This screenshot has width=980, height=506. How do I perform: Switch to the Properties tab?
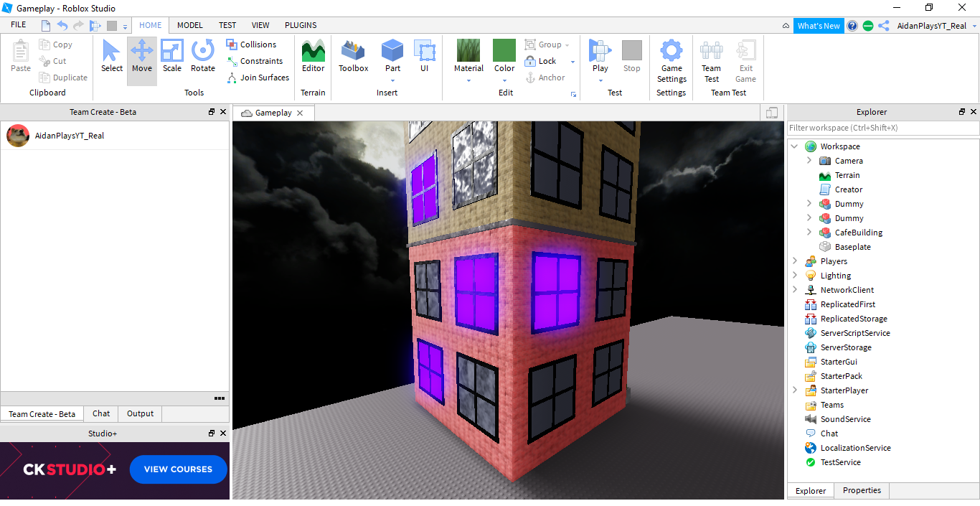862,491
